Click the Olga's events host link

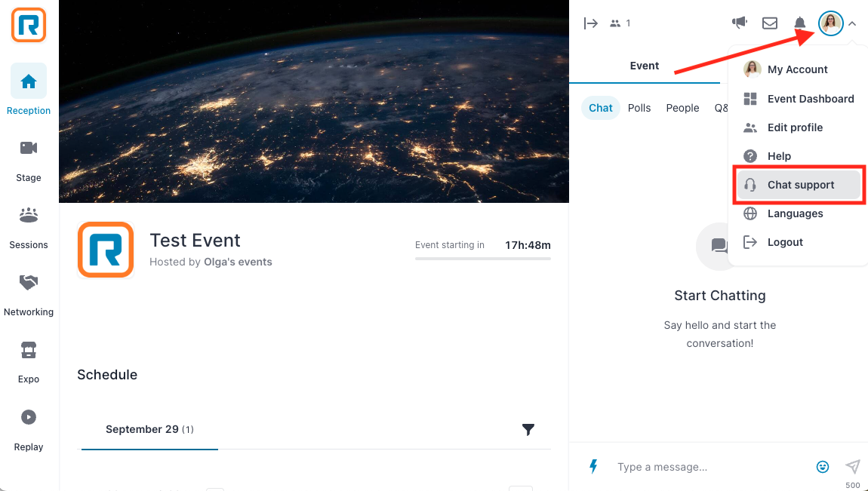238,262
